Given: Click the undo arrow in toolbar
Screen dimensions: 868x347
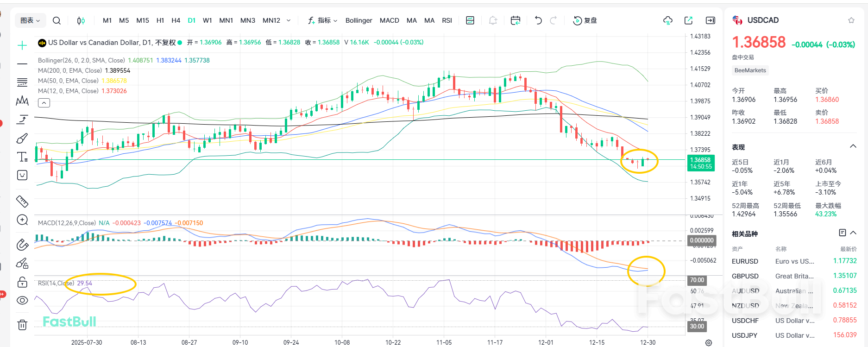Looking at the screenshot, I should point(538,20).
